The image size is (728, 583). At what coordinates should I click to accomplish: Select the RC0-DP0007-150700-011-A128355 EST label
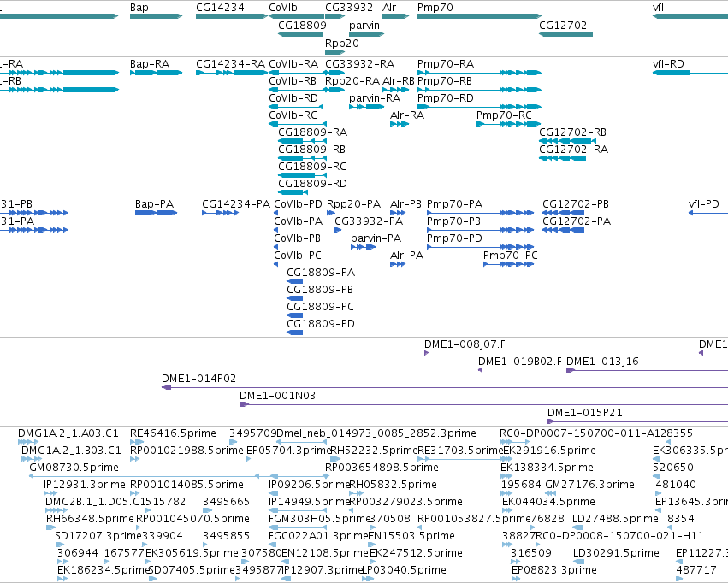click(x=596, y=433)
